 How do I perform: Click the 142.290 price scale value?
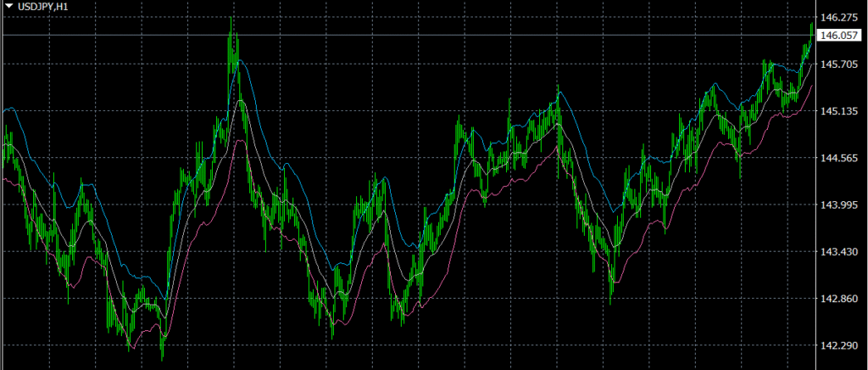coord(838,345)
